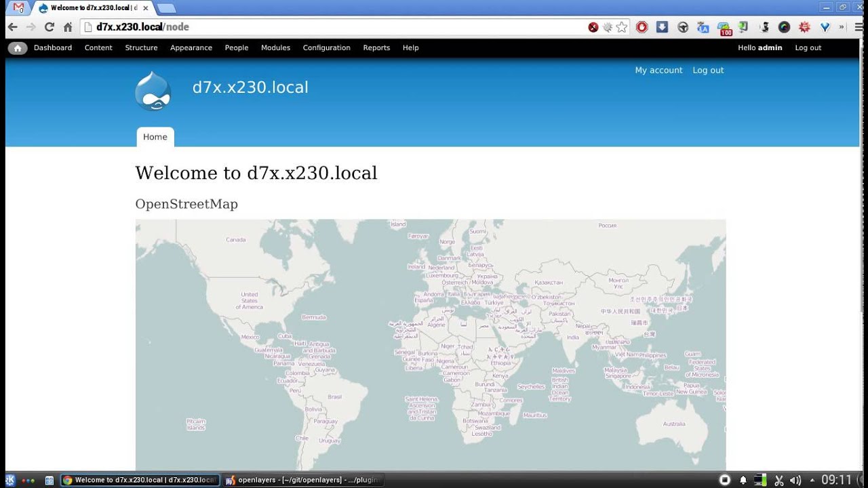868x488 pixels.
Task: Click Log out in the blue header
Action: tap(708, 70)
